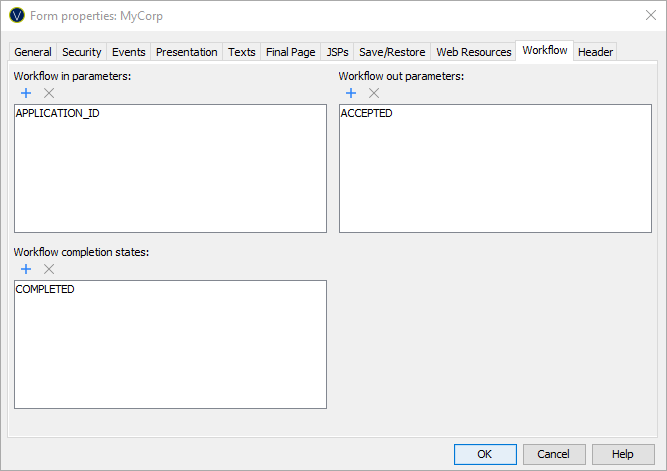
Task: Select the APPLICATION_ID in parameter
Action: tap(57, 113)
